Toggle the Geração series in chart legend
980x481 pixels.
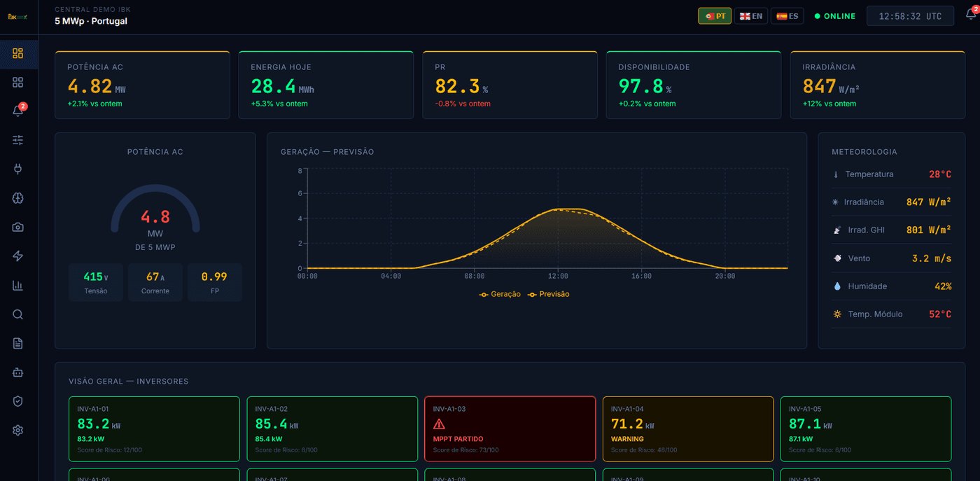pyautogui.click(x=500, y=294)
